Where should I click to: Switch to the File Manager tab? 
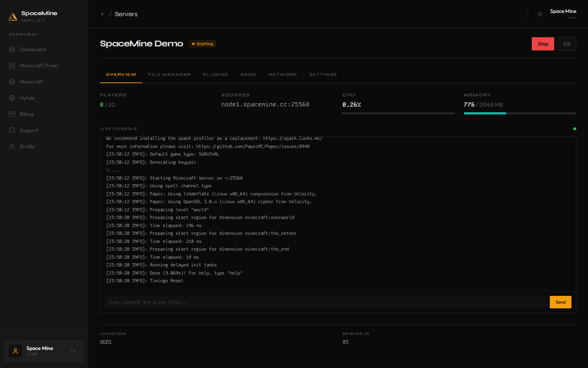(x=169, y=75)
